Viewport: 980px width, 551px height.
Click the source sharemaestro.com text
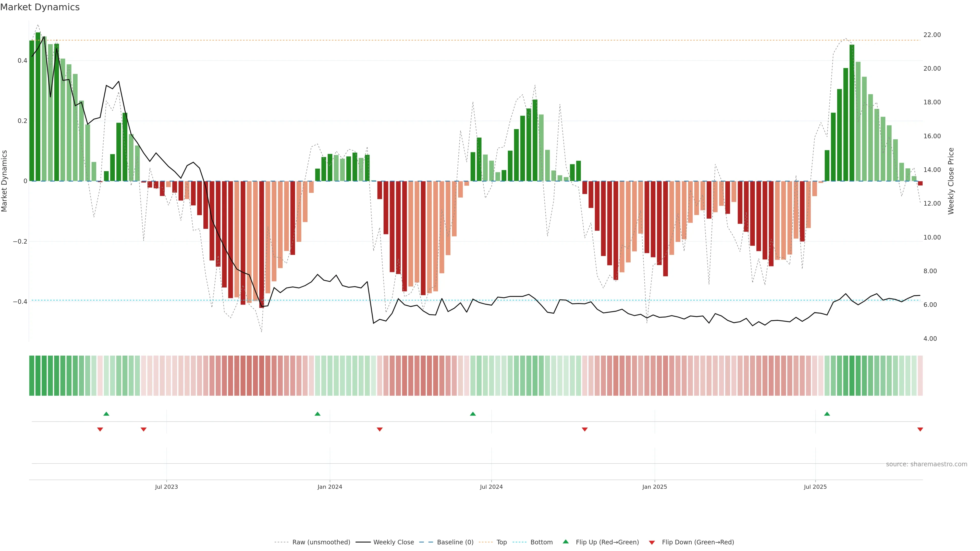pyautogui.click(x=926, y=464)
